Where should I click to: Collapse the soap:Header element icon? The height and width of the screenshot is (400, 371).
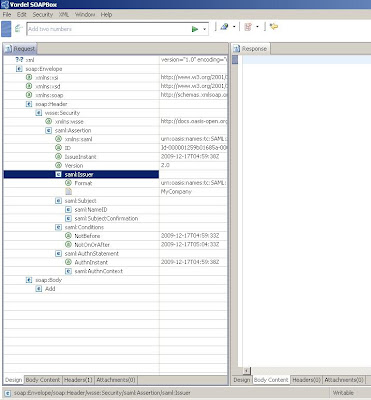coord(29,104)
